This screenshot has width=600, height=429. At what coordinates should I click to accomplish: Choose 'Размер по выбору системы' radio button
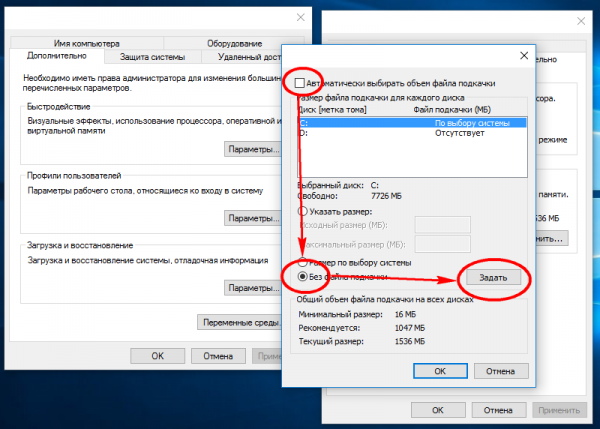click(303, 263)
